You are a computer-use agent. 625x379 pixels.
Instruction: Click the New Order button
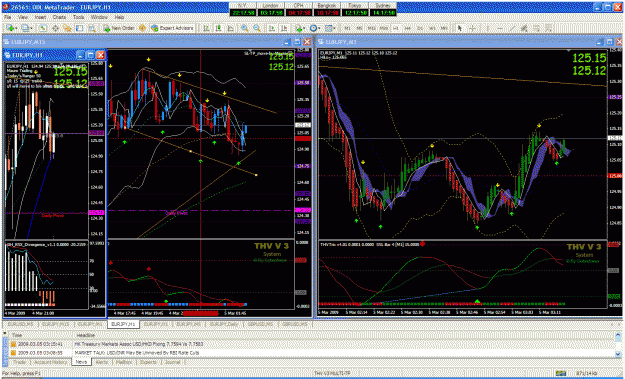(x=119, y=28)
